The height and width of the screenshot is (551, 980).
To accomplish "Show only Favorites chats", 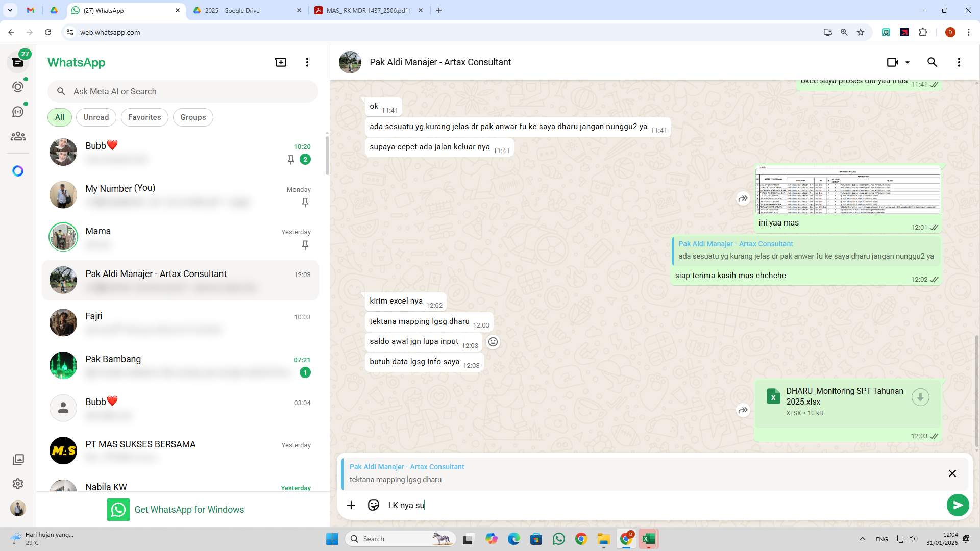I will pos(144,117).
